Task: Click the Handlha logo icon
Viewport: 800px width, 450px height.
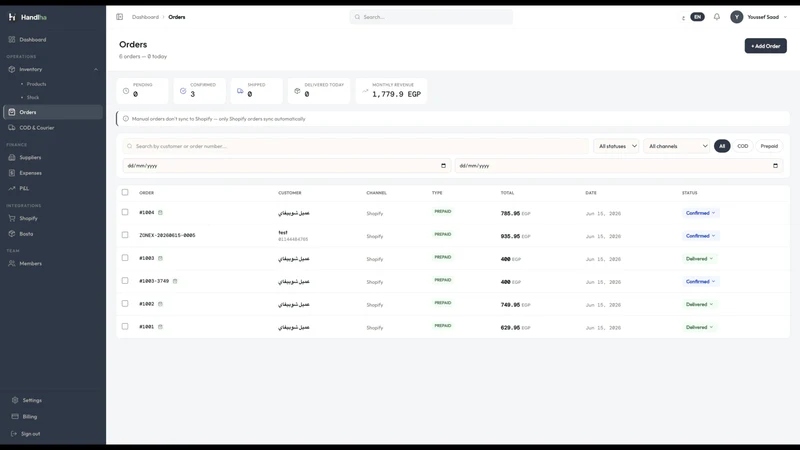Action: [x=12, y=17]
